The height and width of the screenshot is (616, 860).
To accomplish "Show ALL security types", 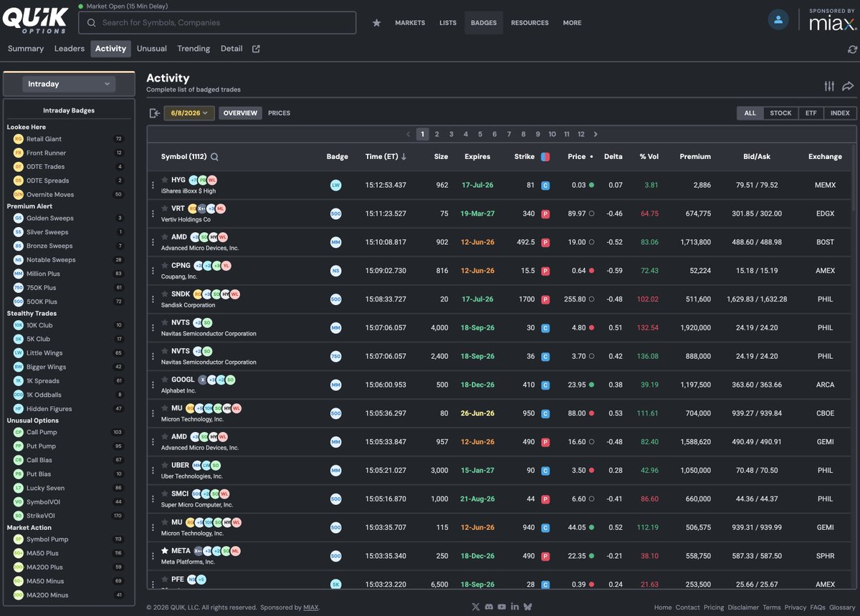I will [x=750, y=113].
